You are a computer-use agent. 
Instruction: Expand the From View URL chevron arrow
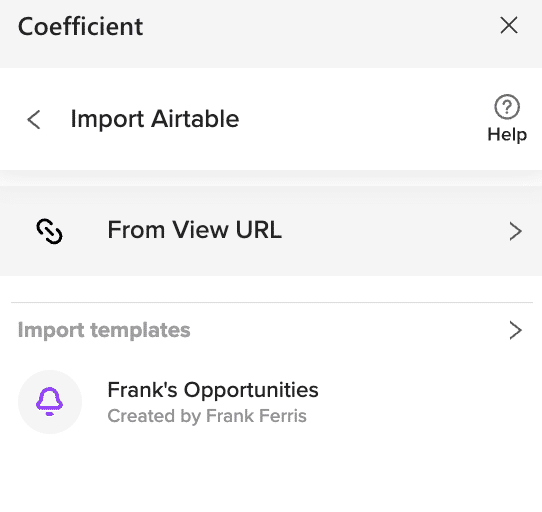pos(515,231)
